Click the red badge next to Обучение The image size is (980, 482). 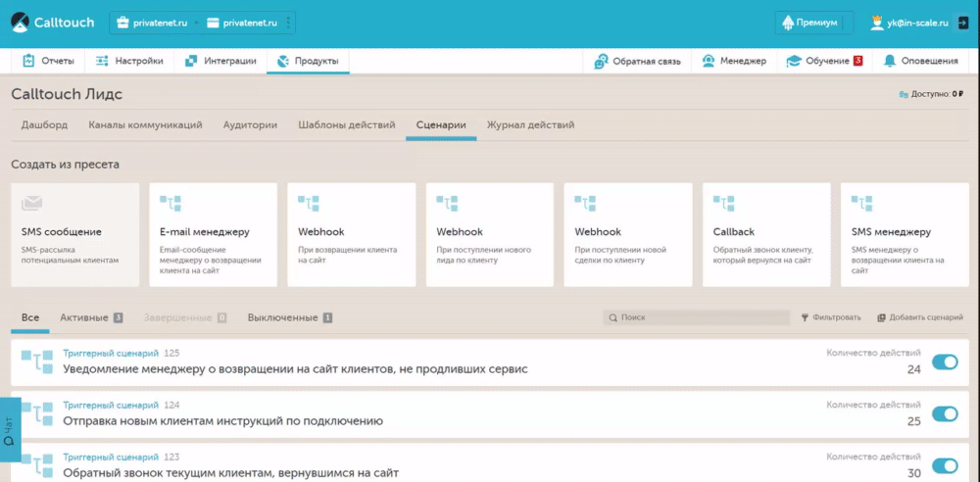pyautogui.click(x=858, y=61)
